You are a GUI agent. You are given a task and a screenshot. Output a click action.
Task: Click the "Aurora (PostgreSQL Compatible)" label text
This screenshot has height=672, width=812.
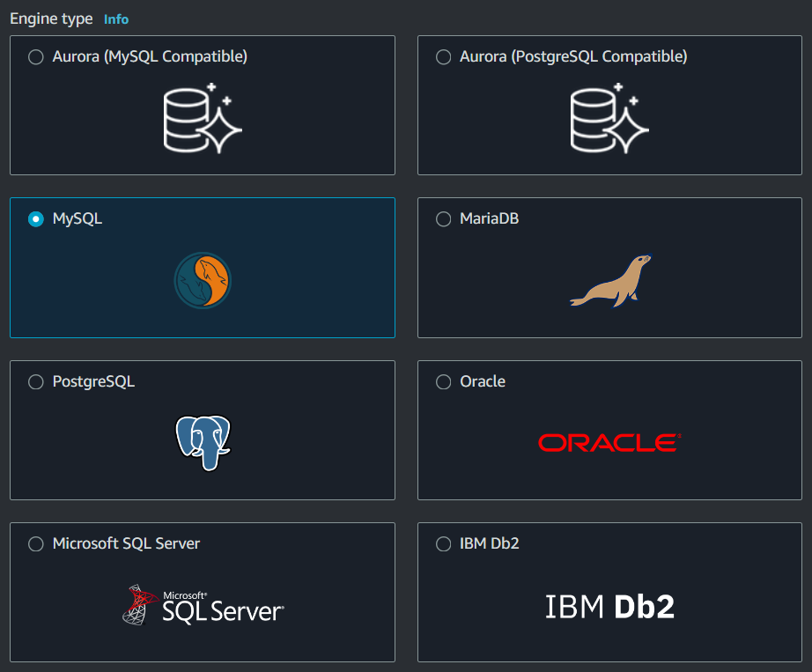[573, 57]
